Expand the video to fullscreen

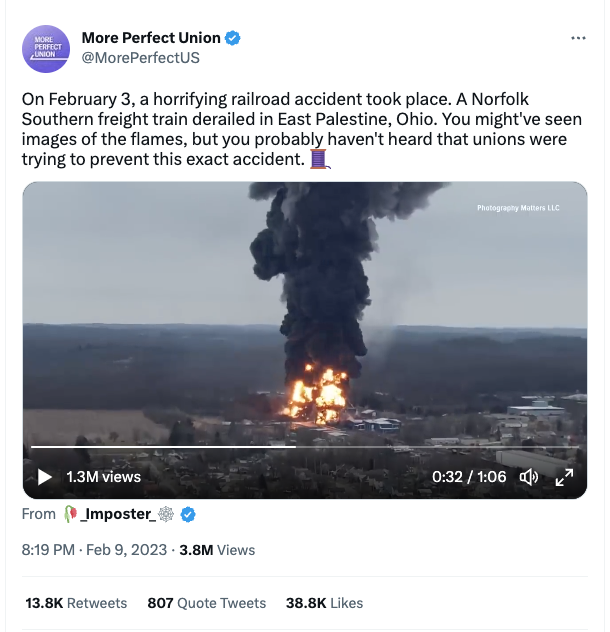pyautogui.click(x=564, y=477)
